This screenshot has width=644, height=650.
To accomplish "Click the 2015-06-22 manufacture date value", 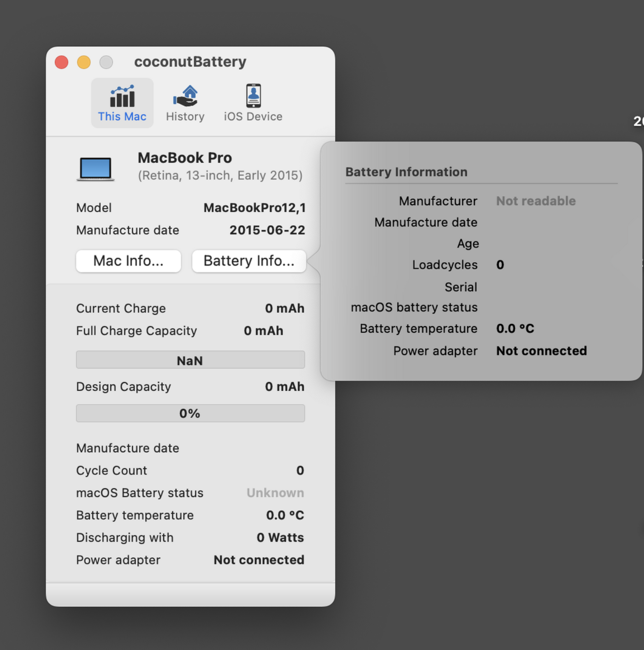I will tap(267, 230).
